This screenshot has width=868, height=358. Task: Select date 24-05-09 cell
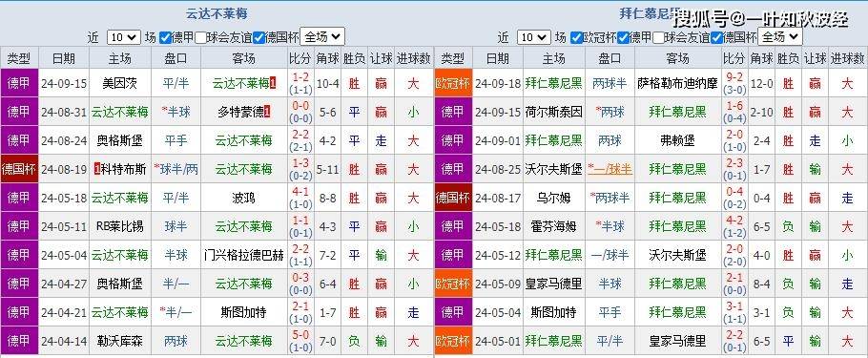498,284
